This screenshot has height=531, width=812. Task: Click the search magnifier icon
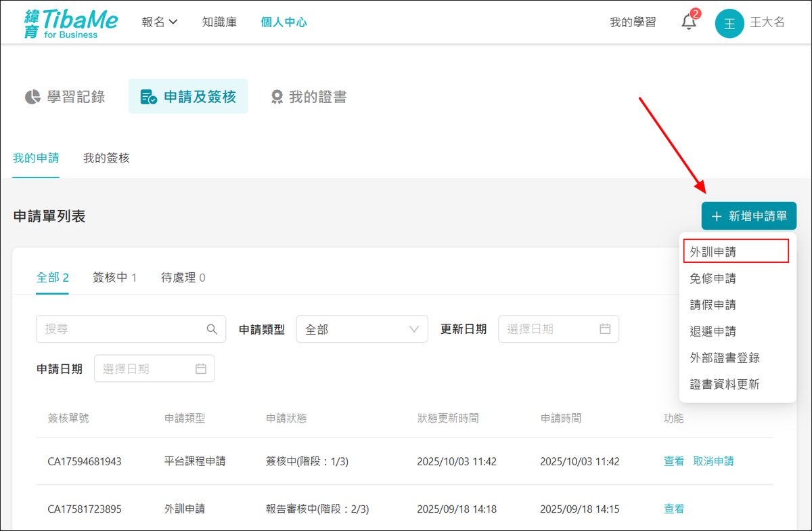click(212, 329)
